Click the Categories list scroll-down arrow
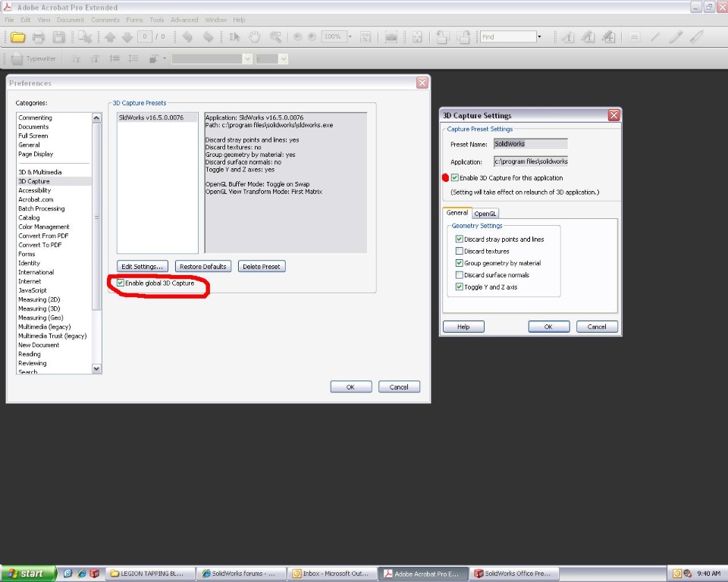This screenshot has width=728, height=582. [96, 368]
